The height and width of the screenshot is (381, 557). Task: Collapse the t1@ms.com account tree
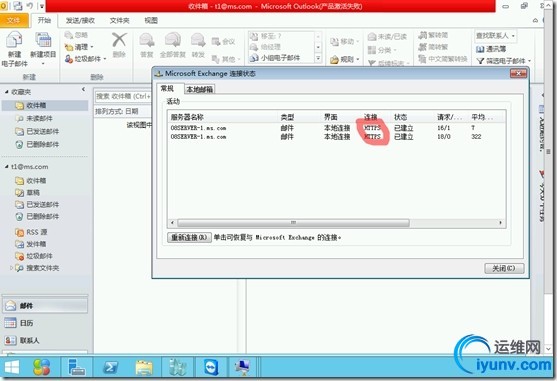(7, 167)
